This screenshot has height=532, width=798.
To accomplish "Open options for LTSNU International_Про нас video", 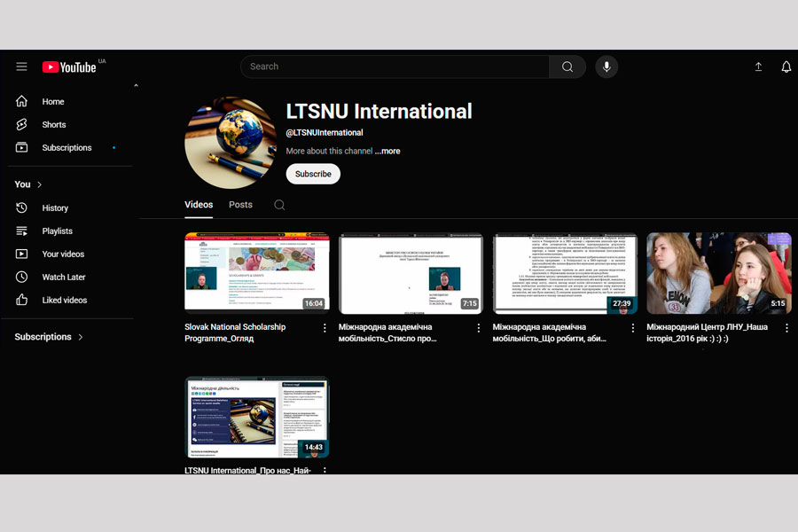I will tap(325, 471).
